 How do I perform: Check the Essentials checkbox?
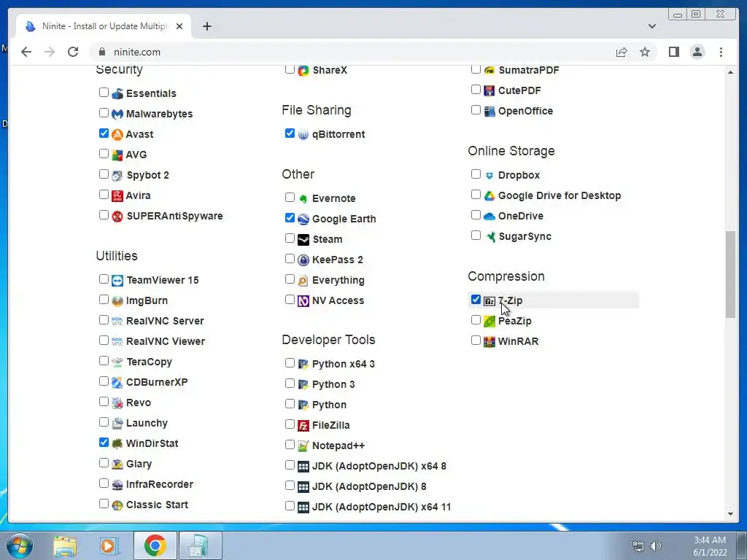pos(104,93)
